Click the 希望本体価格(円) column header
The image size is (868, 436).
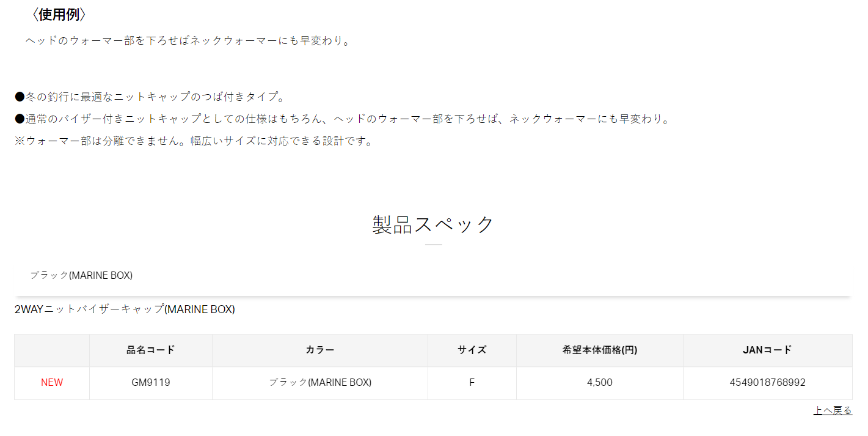(599, 350)
